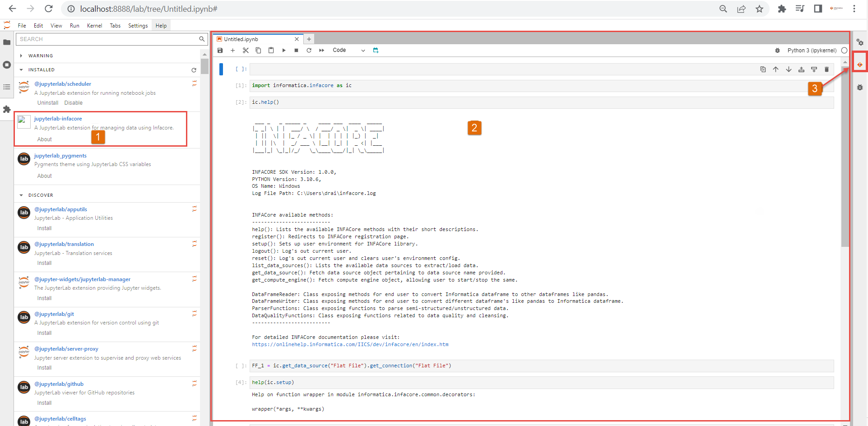
Task: Insert a cell below with the plus icon
Action: point(233,51)
